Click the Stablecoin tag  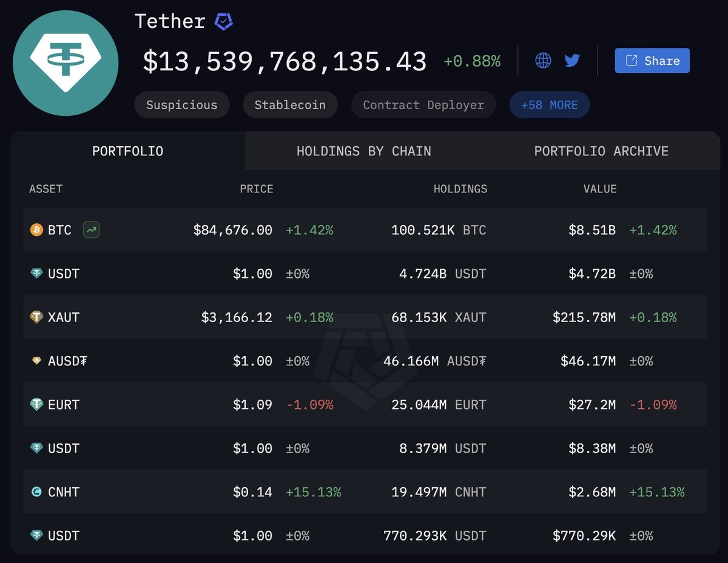pyautogui.click(x=290, y=105)
